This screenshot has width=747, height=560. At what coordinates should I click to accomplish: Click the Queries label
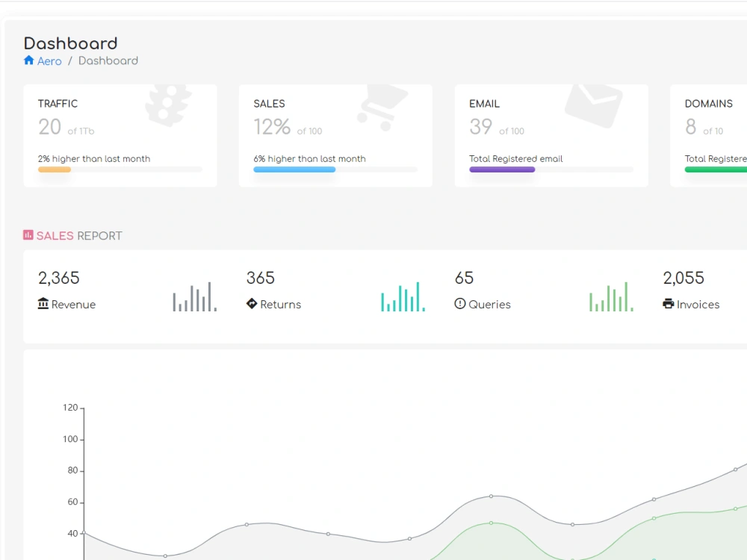click(489, 305)
